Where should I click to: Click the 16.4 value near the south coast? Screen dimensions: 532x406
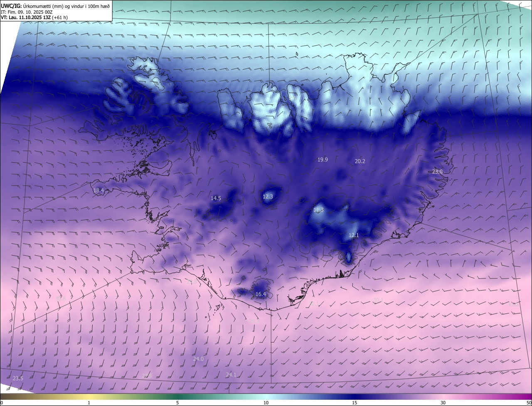(260, 294)
